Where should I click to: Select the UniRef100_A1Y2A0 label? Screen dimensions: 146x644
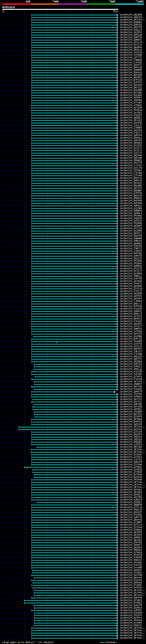[131, 108]
